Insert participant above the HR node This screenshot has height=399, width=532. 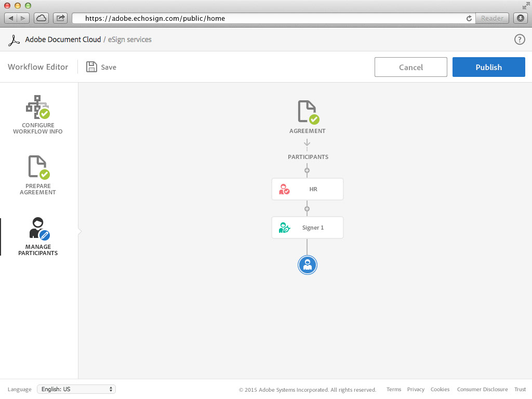click(307, 170)
